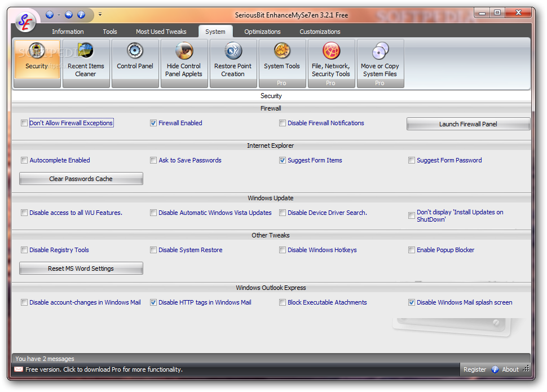Open System Tools Pro item

(282, 63)
